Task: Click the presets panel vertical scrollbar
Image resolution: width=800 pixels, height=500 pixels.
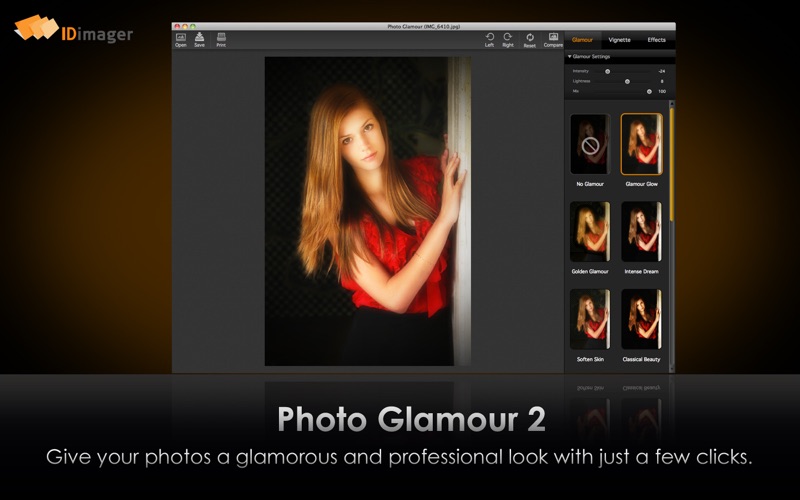Action: 672,160
